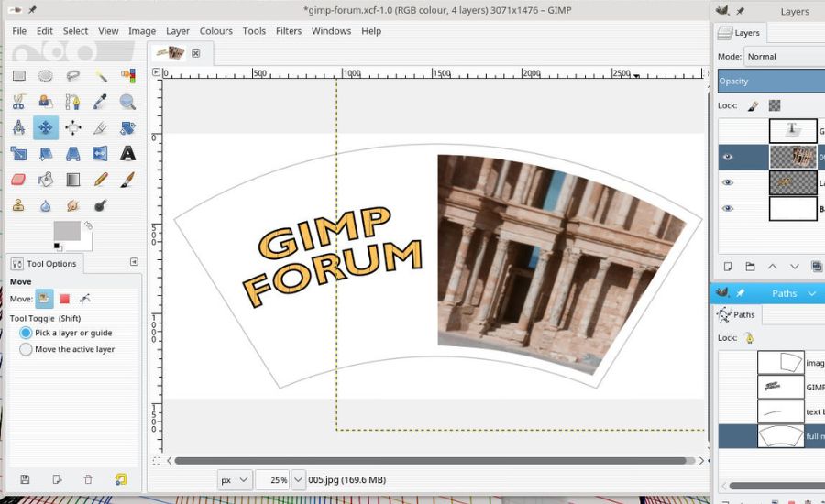
Task: Activate the Eraser tool
Action: pos(18,180)
